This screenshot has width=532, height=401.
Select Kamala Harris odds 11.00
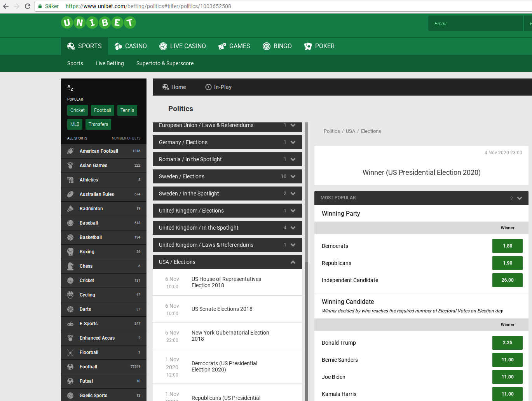(507, 394)
